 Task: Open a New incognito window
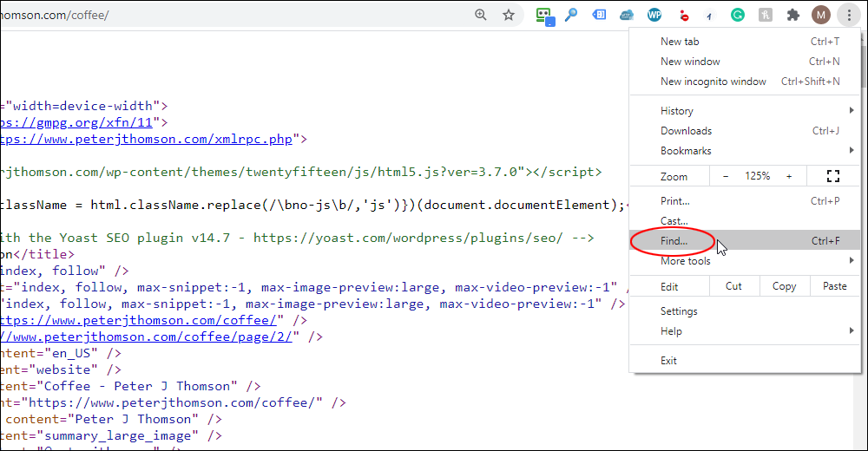point(745,82)
